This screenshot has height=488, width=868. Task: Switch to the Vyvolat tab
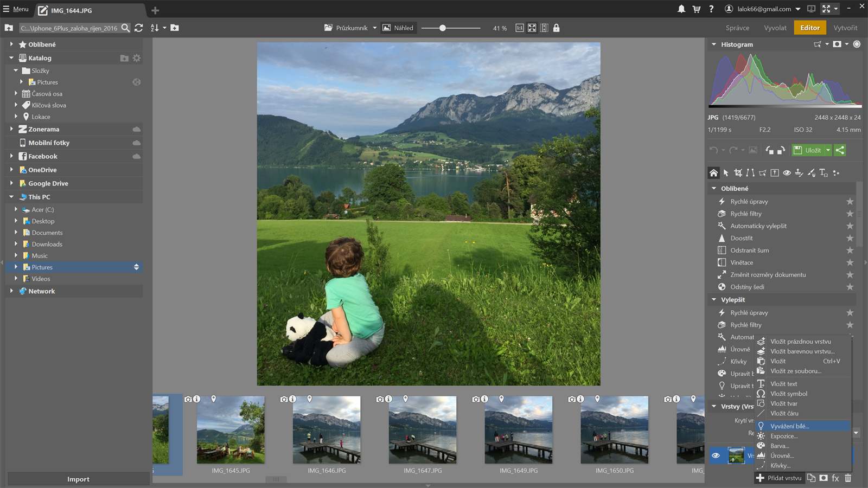775,28
